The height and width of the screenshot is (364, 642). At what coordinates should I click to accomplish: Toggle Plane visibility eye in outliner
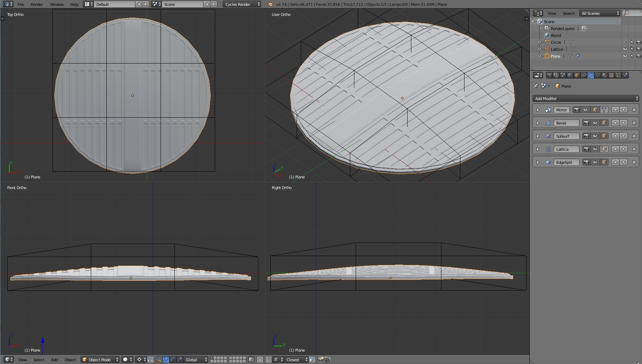625,56
